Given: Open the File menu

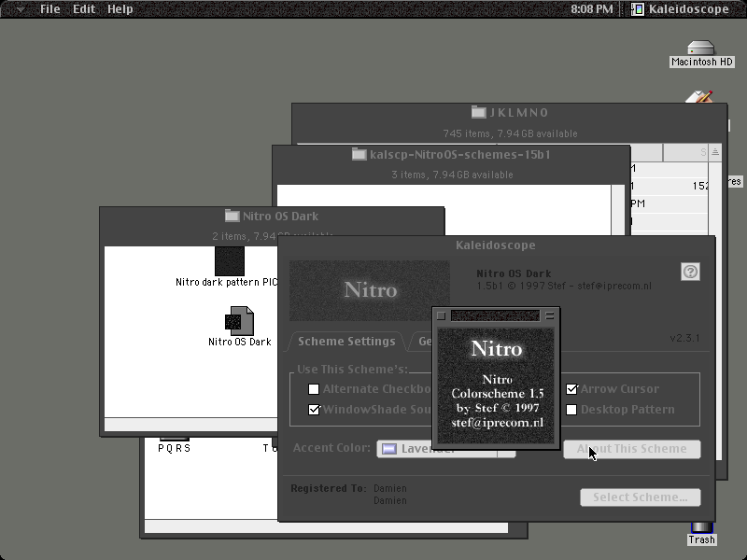Looking at the screenshot, I should click(50, 9).
